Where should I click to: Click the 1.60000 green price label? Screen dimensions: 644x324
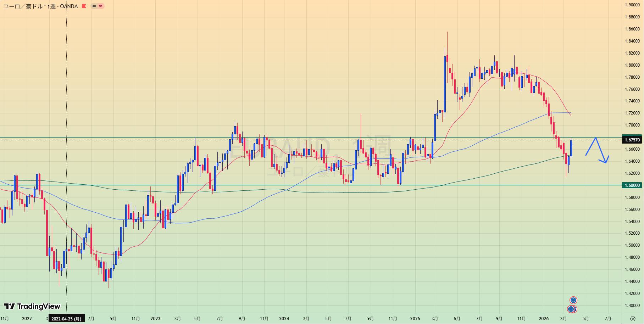click(632, 185)
